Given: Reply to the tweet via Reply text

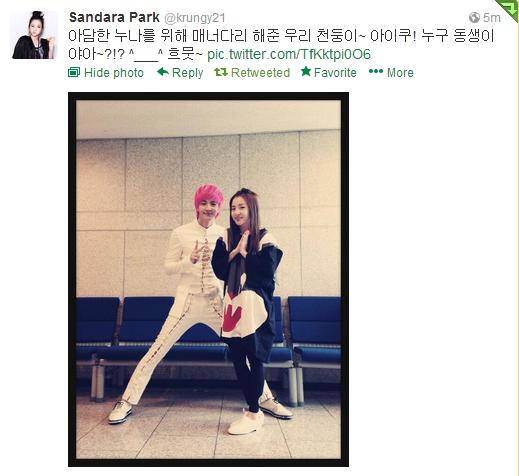Looking at the screenshot, I should (x=187, y=73).
